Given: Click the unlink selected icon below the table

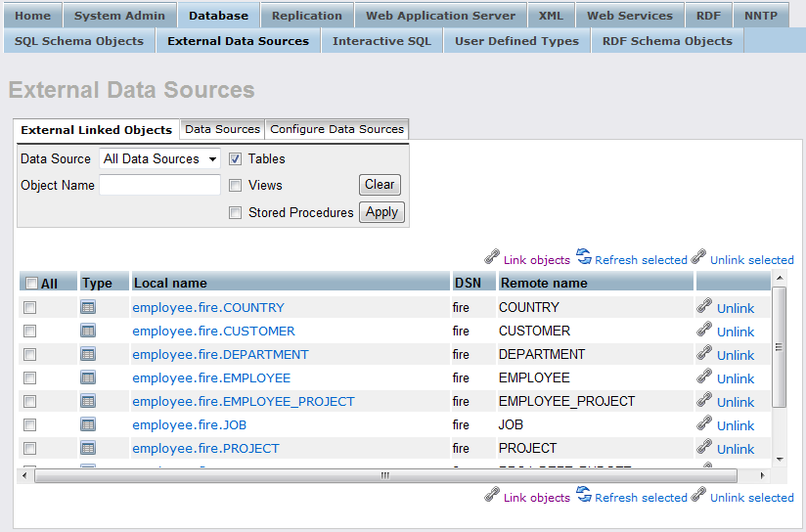Looking at the screenshot, I should 698,496.
